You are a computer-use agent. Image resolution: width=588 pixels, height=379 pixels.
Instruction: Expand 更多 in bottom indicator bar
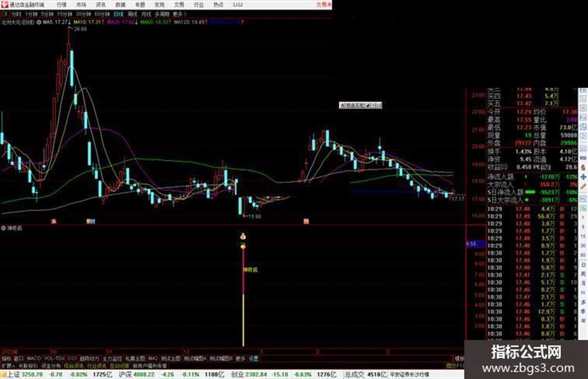coord(240,358)
